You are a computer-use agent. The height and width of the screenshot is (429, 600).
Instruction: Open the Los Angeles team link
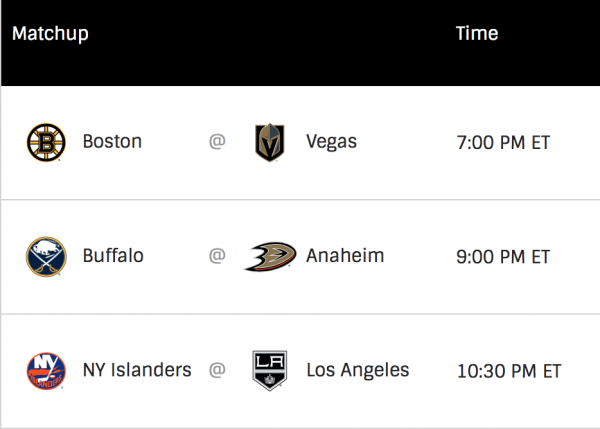coord(359,371)
